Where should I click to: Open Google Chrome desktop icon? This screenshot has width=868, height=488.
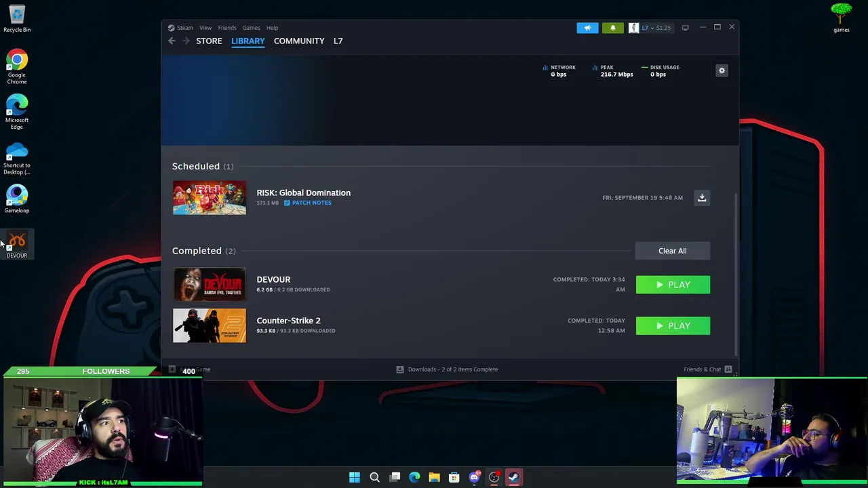(x=17, y=67)
